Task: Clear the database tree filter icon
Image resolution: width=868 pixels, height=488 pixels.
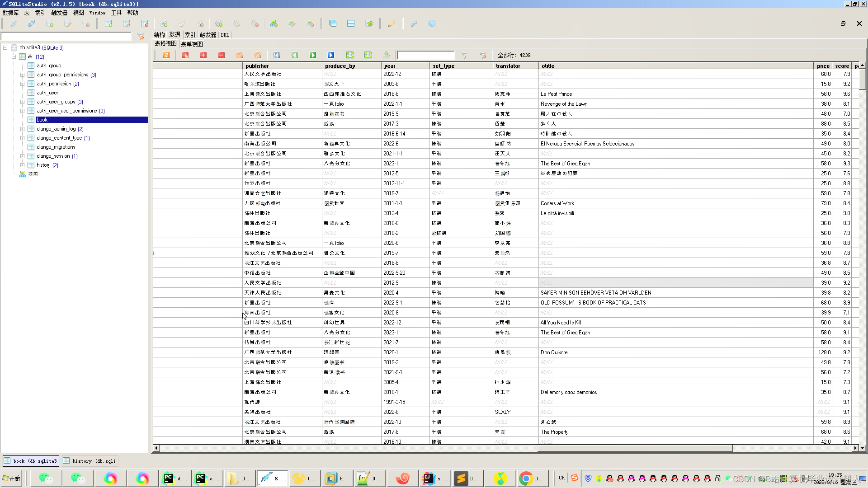Action: click(x=141, y=36)
